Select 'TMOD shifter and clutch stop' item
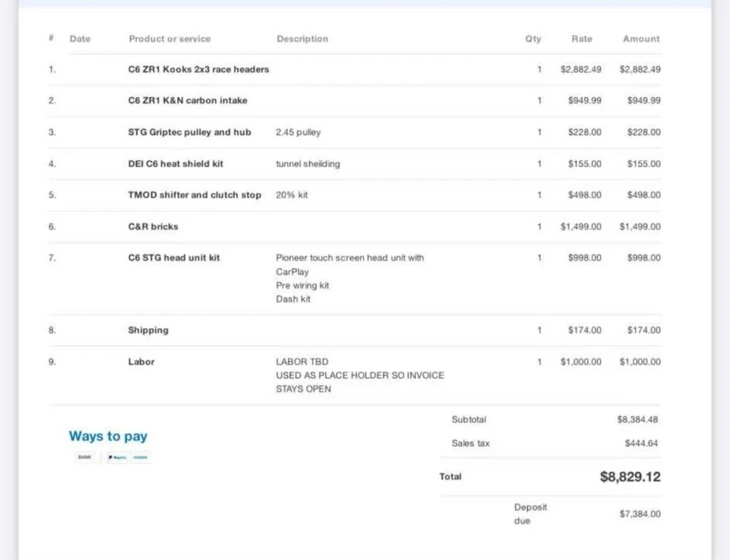 coord(195,195)
